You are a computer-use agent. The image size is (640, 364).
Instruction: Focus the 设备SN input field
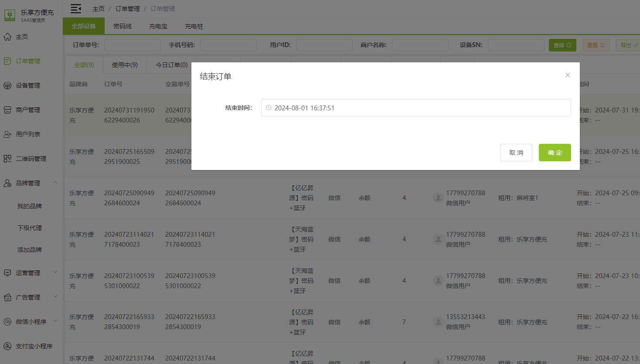(x=516, y=45)
